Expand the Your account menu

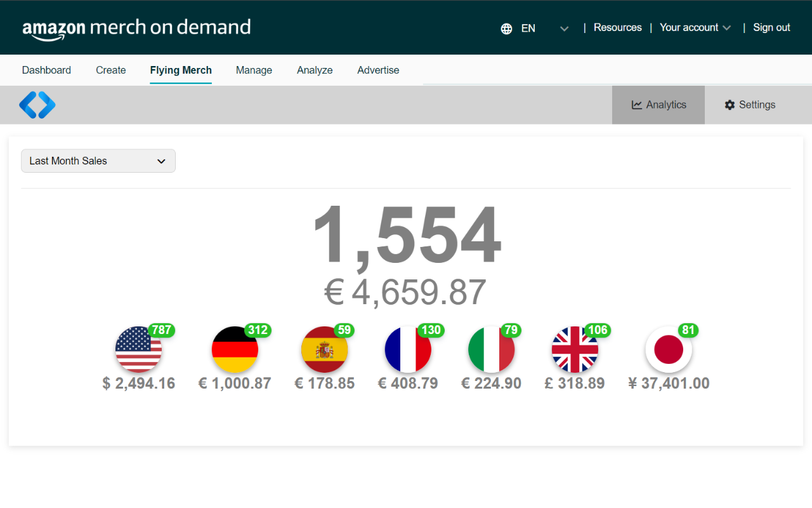coord(695,28)
